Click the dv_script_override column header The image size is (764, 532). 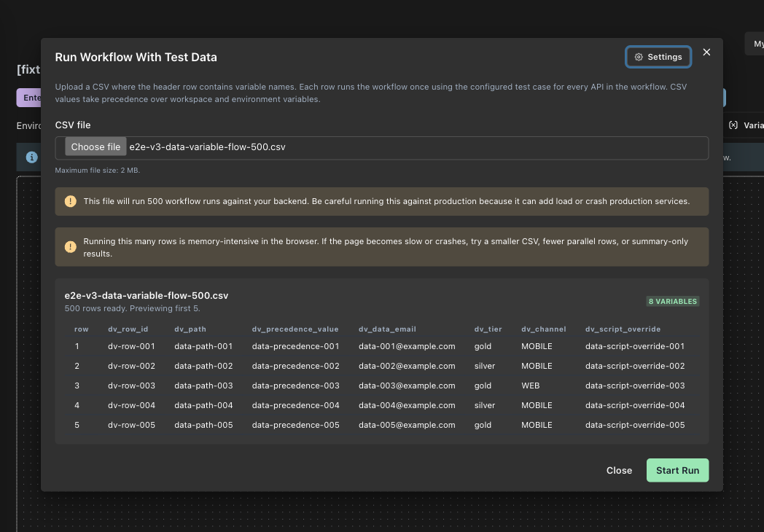pos(623,329)
